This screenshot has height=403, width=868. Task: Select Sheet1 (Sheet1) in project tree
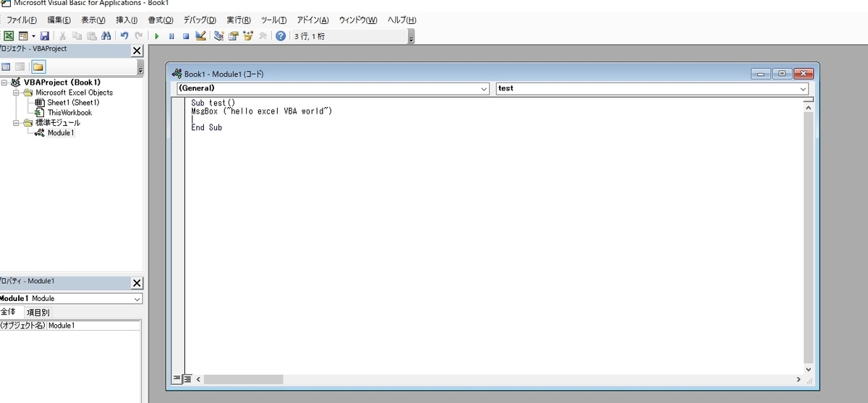(73, 103)
